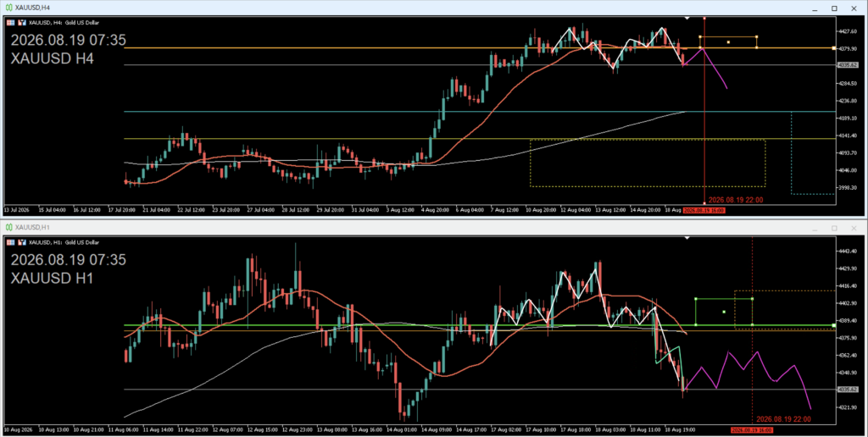This screenshot has height=437, width=868.
Task: Click the XAUUSD,H1 window title icon
Action: click(x=8, y=227)
